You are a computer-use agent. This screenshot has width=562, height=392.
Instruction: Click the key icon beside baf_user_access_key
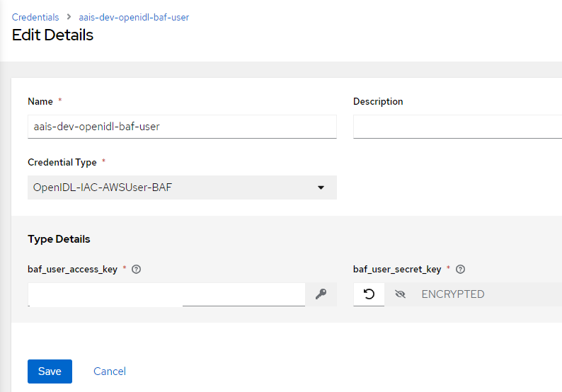pos(321,294)
